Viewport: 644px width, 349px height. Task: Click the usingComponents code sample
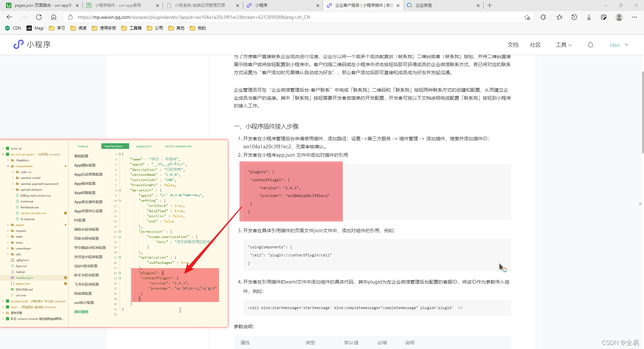tap(377, 255)
